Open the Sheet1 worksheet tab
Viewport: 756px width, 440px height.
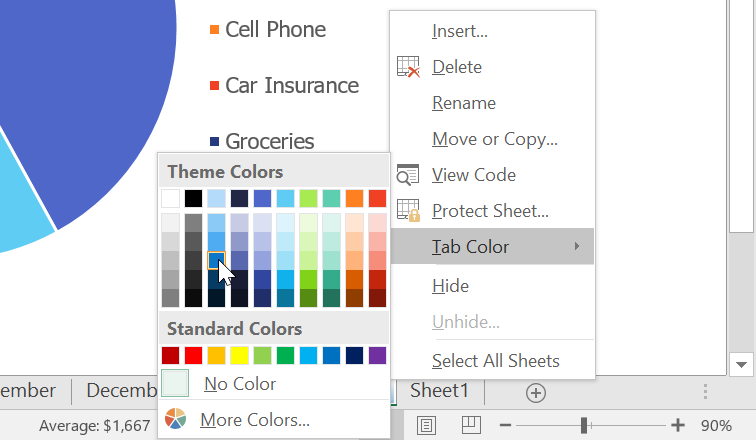pyautogui.click(x=439, y=392)
